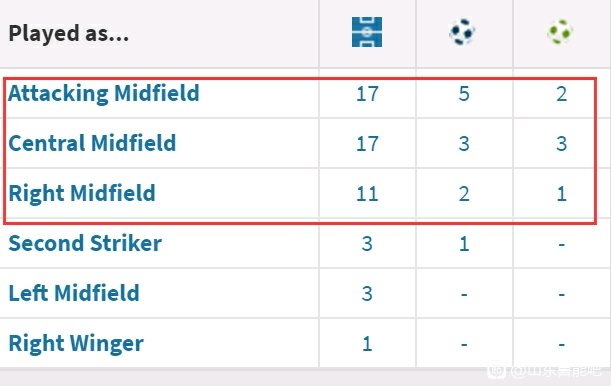Click 5 goals in Attacking Midfield row
The width and height of the screenshot is (611, 386).
(x=464, y=94)
